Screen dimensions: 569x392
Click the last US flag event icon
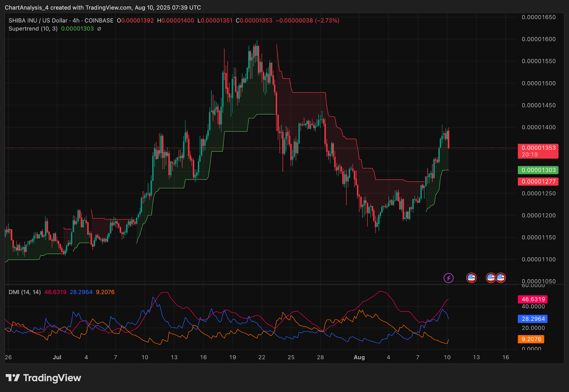pyautogui.click(x=501, y=278)
